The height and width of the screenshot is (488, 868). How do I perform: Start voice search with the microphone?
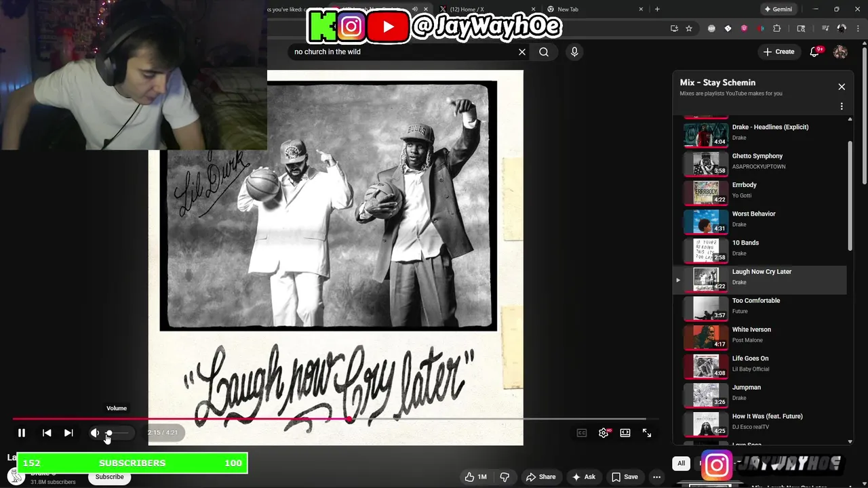574,52
